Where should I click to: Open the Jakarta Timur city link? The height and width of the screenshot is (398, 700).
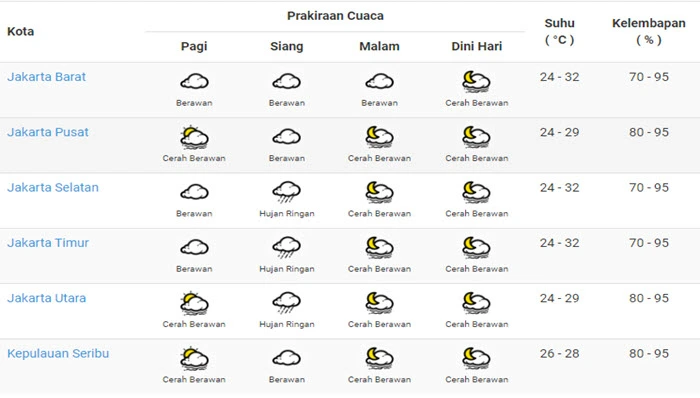(x=48, y=243)
